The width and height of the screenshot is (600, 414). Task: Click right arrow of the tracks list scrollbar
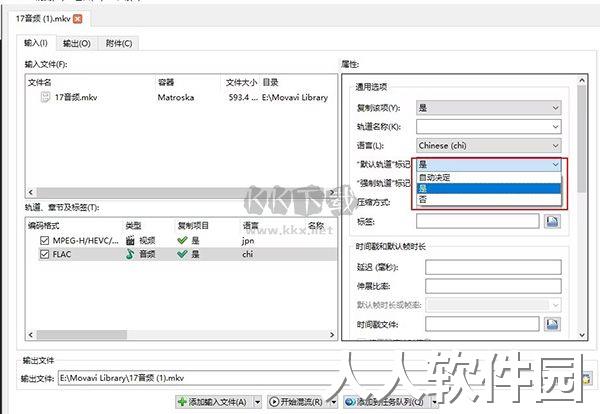pyautogui.click(x=332, y=335)
